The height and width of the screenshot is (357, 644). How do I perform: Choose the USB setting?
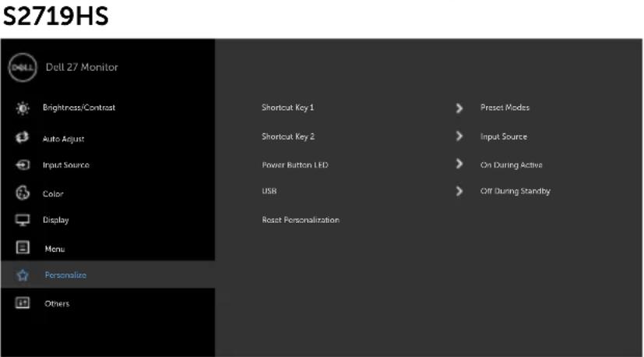click(x=269, y=191)
